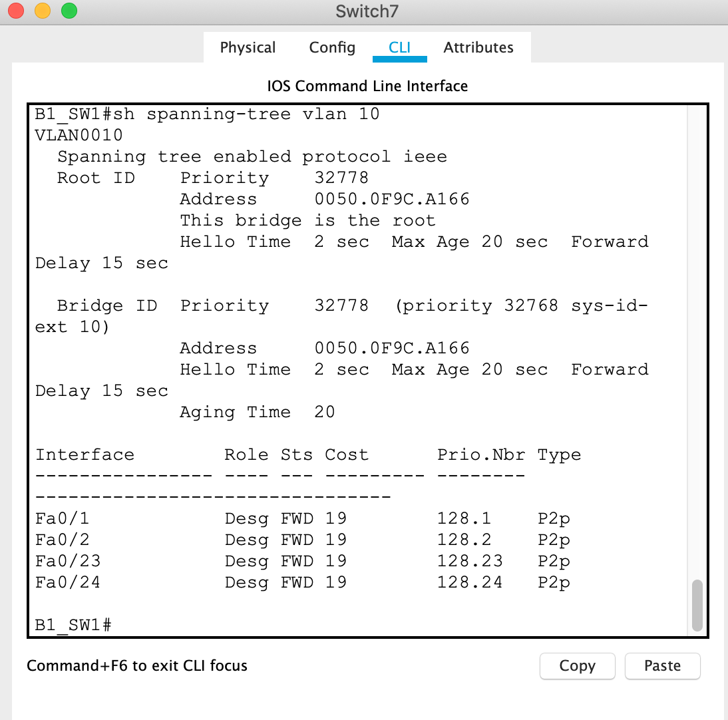Click the Prio.Nbr column header
This screenshot has width=728, height=720.
(481, 454)
